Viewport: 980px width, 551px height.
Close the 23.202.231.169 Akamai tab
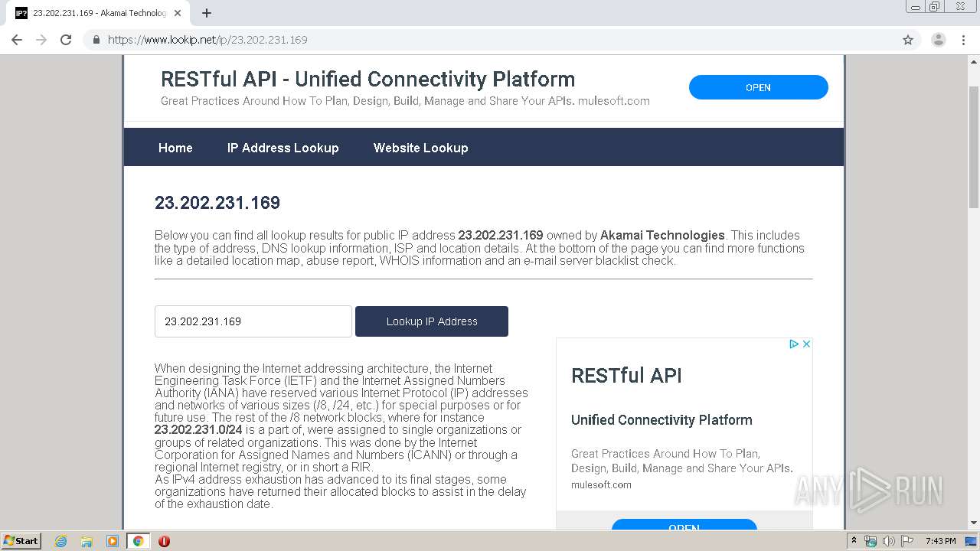(178, 13)
